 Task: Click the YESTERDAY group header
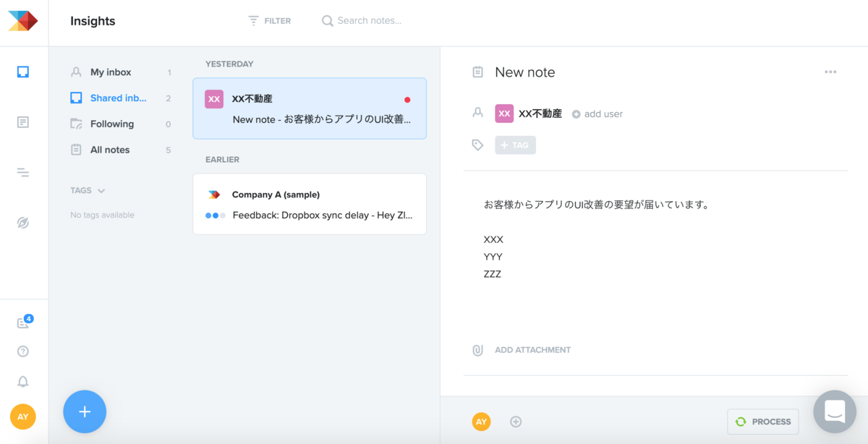tap(229, 64)
